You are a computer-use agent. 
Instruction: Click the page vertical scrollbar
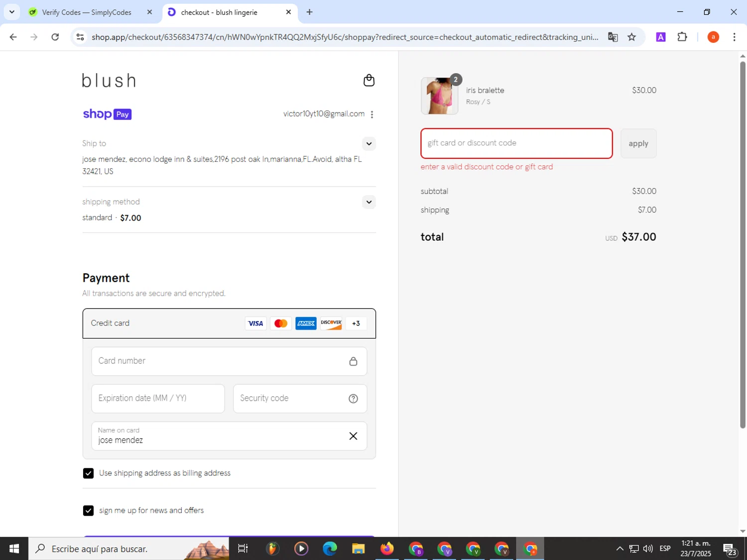pos(743,244)
